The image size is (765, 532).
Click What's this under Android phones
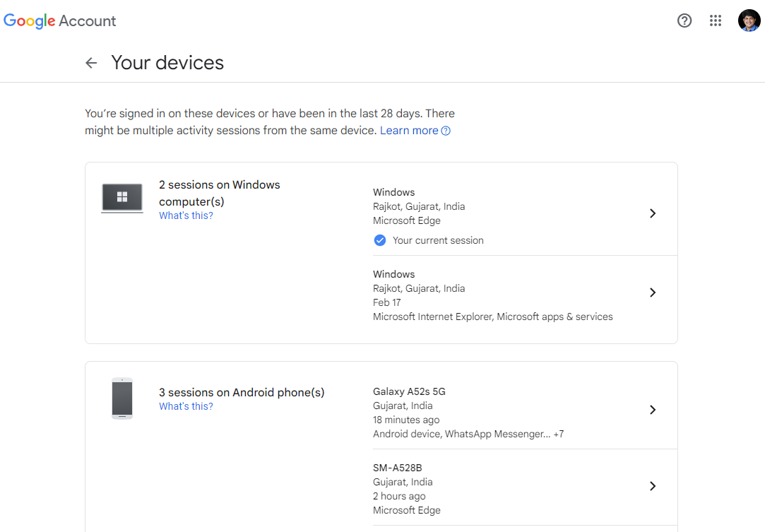point(186,406)
